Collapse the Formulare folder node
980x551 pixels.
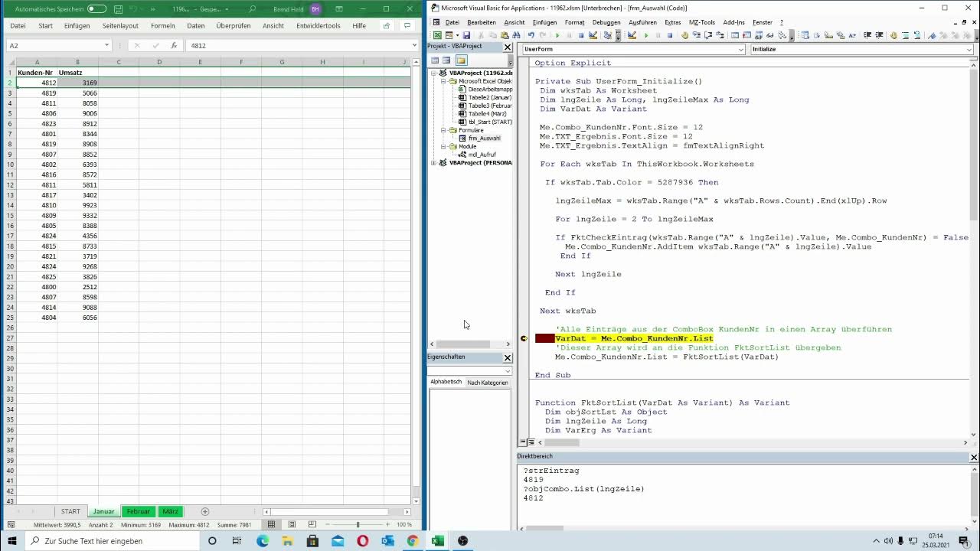pos(443,130)
